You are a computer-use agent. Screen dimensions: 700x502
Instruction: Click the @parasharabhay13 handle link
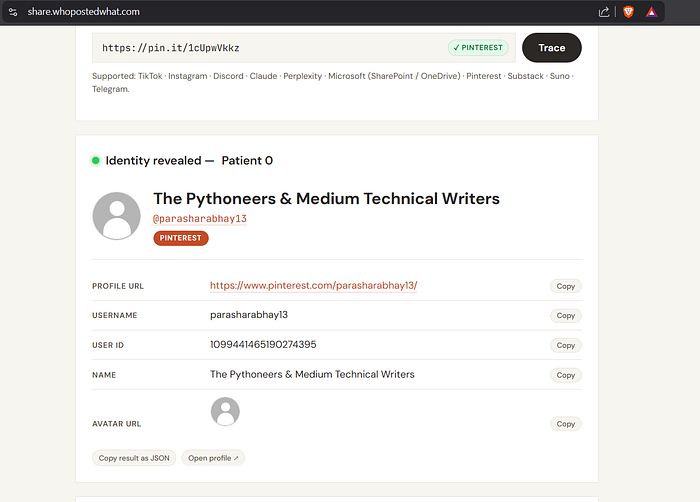[200, 218]
